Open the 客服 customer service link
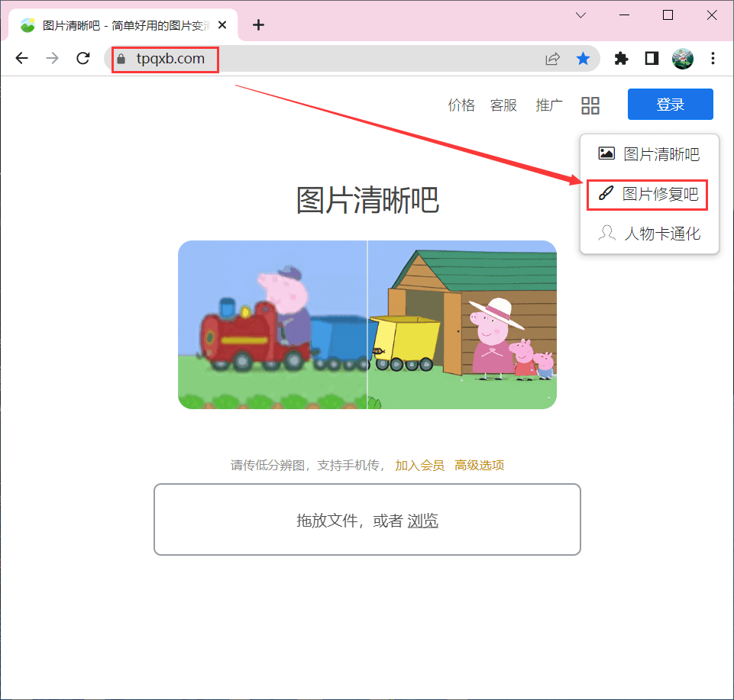Screen dimensions: 734x700 [503, 105]
